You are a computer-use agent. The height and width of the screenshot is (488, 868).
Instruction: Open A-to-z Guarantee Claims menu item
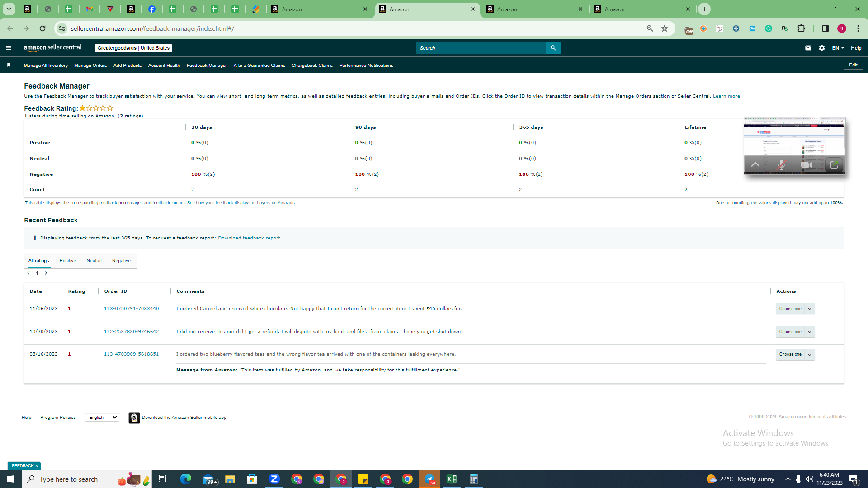pyautogui.click(x=259, y=66)
